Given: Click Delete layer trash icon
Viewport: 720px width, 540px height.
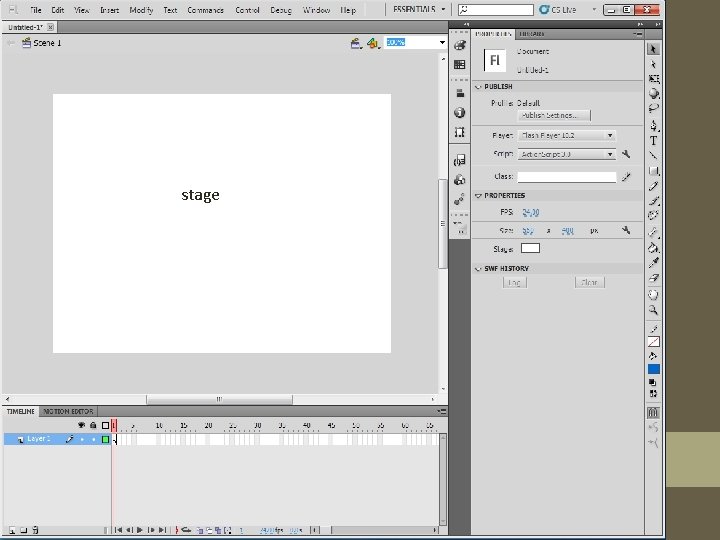Looking at the screenshot, I should [35, 530].
